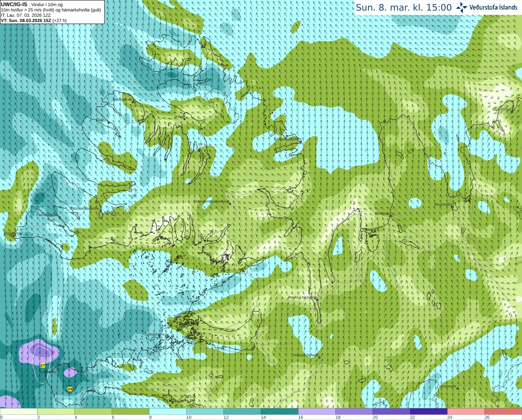Click the '10m hviður > 25 m/s' description line
The width and height of the screenshot is (522, 420).
[51, 10]
